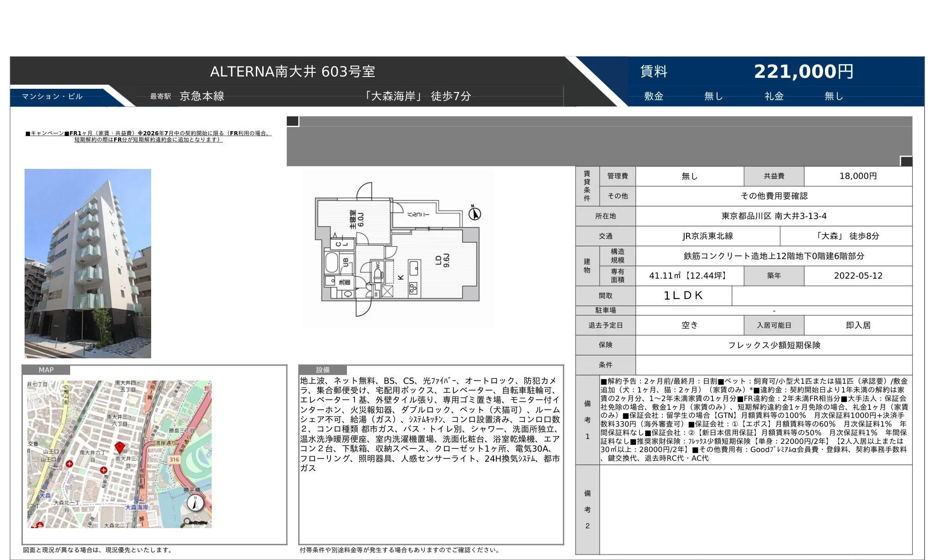Screen dimensions: 936x560
Task: Click the red location pin on the map
Action: [120, 447]
